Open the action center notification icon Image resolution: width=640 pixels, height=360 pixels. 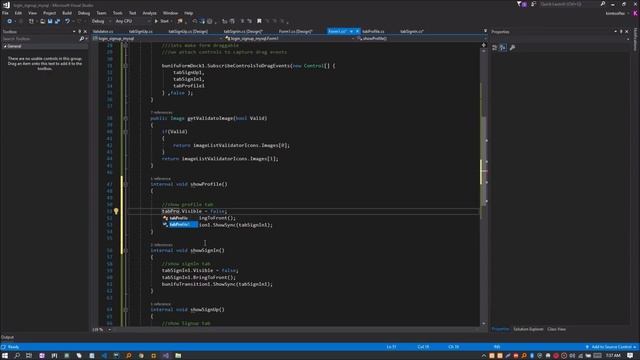click(x=630, y=356)
